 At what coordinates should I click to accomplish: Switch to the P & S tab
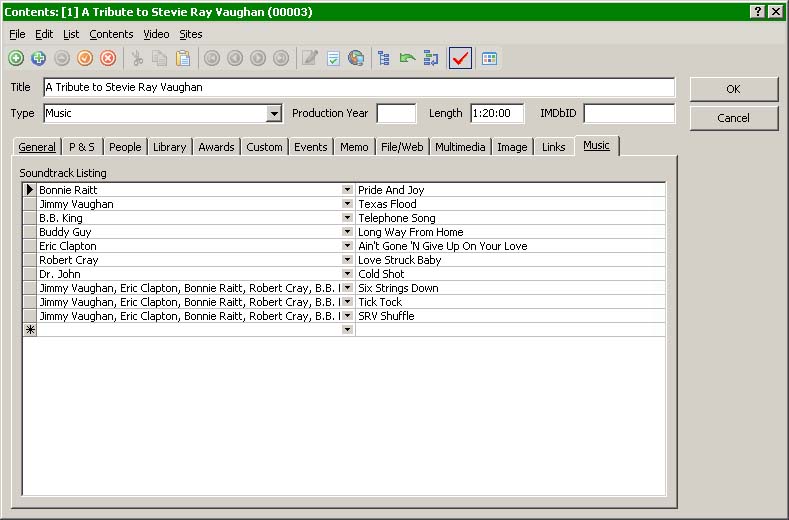point(82,147)
